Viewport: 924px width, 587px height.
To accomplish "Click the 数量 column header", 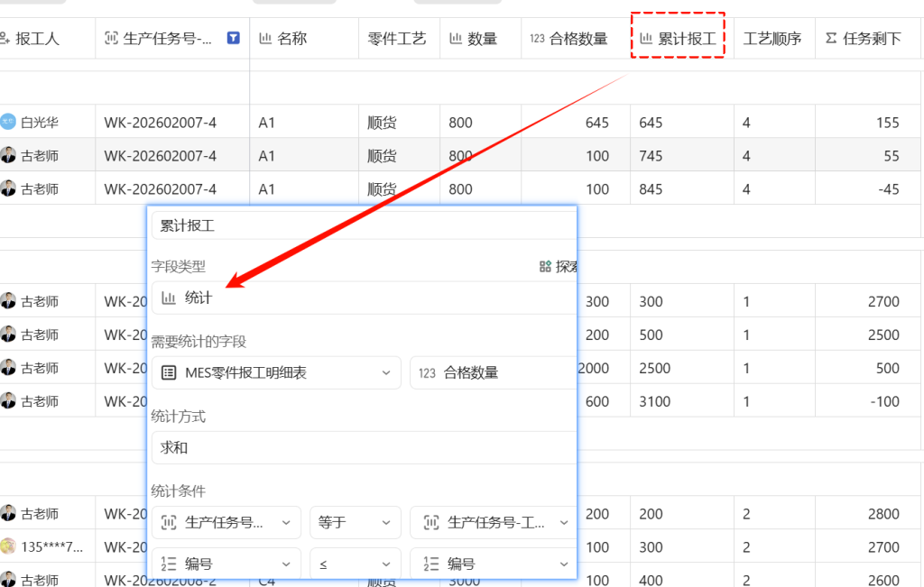I will (x=480, y=38).
